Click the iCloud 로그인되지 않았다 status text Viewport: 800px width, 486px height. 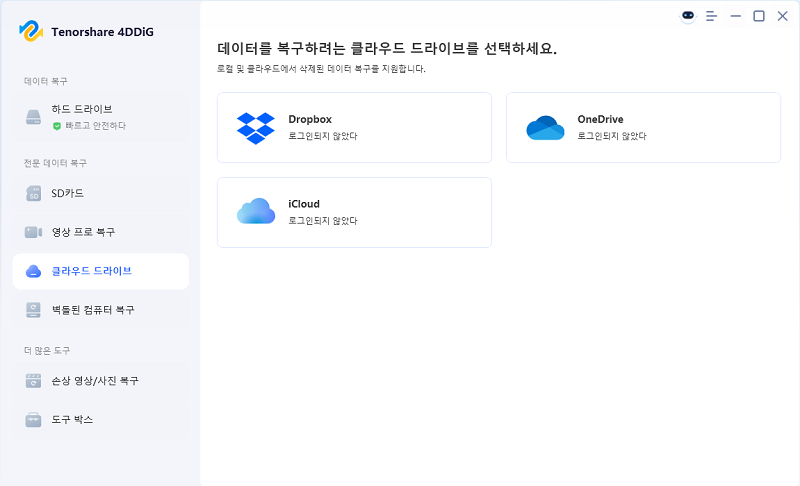(x=323, y=221)
